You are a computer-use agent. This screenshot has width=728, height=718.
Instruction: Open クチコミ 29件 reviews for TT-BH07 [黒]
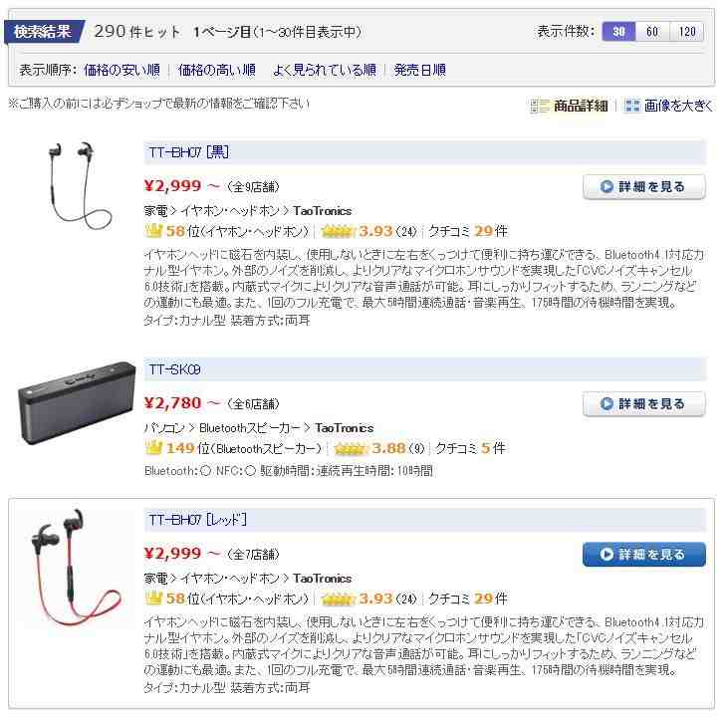[467, 231]
